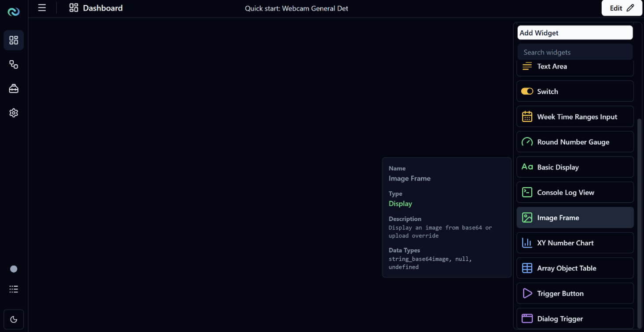Click the Trigger Button play icon
The image size is (644, 332).
point(527,293)
